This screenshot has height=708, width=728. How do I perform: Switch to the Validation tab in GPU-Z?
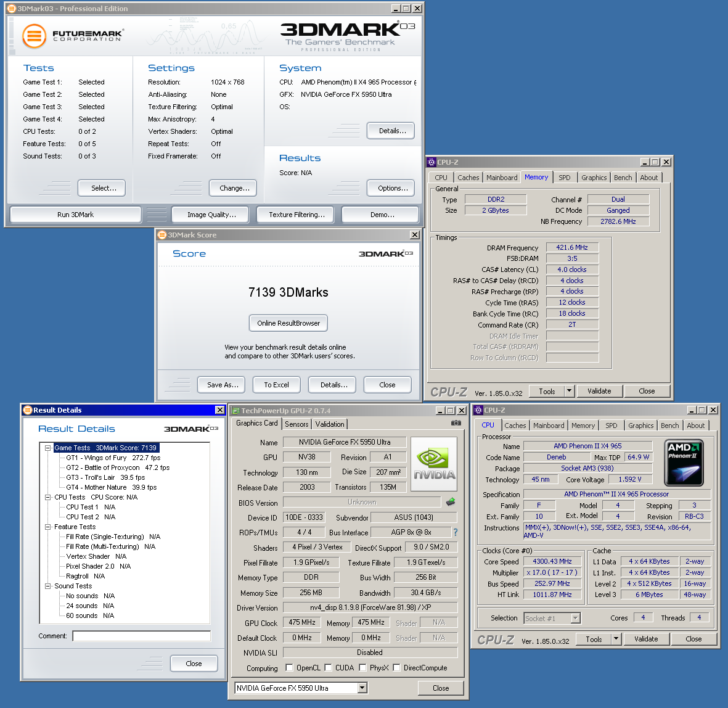[x=330, y=424]
